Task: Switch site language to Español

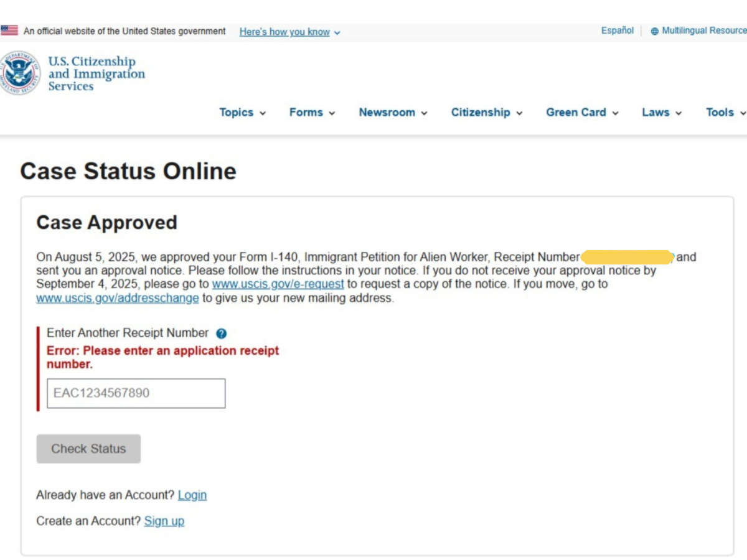Action: point(617,30)
